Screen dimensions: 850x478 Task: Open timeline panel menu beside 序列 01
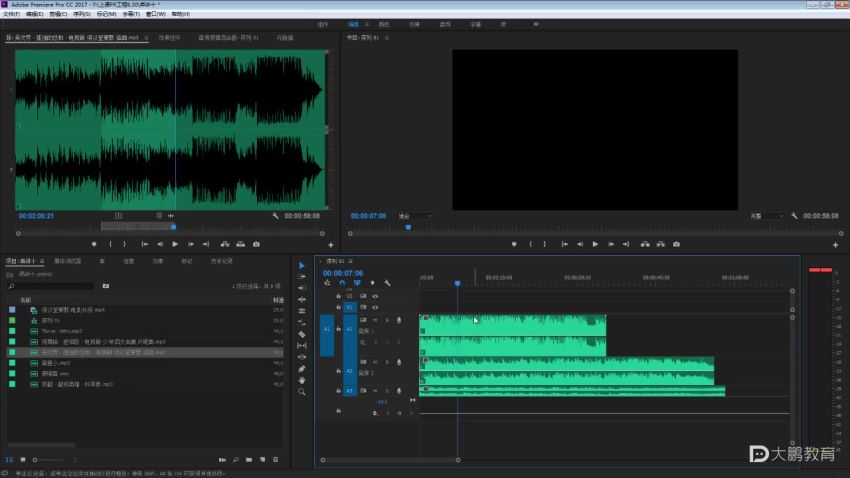click(x=351, y=261)
